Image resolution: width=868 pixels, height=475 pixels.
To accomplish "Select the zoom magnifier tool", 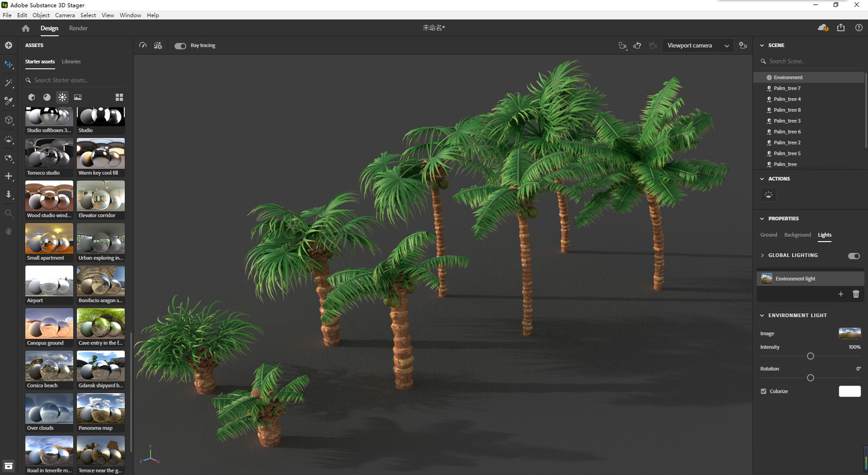I will (x=9, y=213).
